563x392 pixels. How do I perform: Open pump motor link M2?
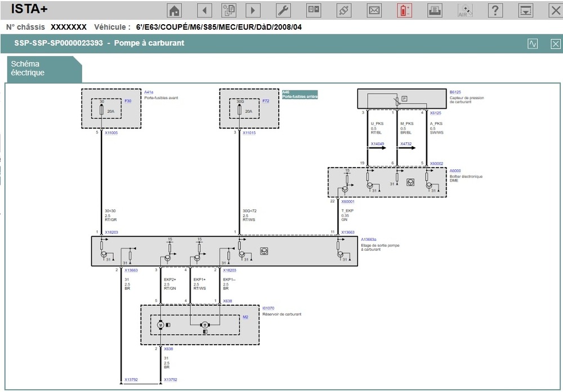245,317
